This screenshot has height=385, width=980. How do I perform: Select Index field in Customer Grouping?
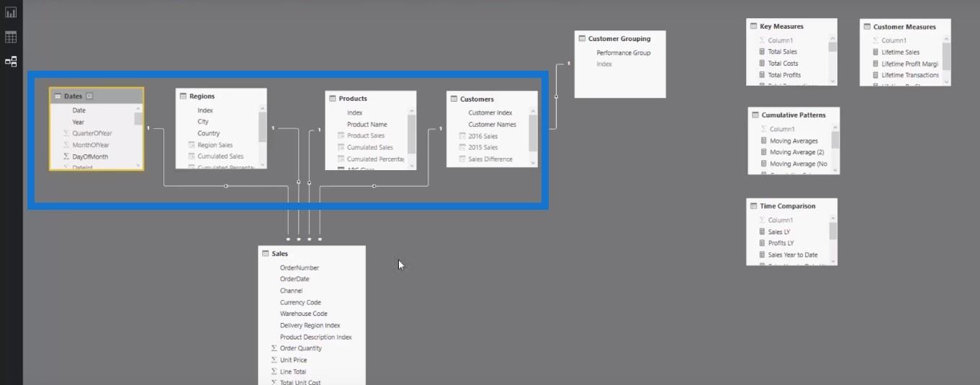[x=604, y=64]
